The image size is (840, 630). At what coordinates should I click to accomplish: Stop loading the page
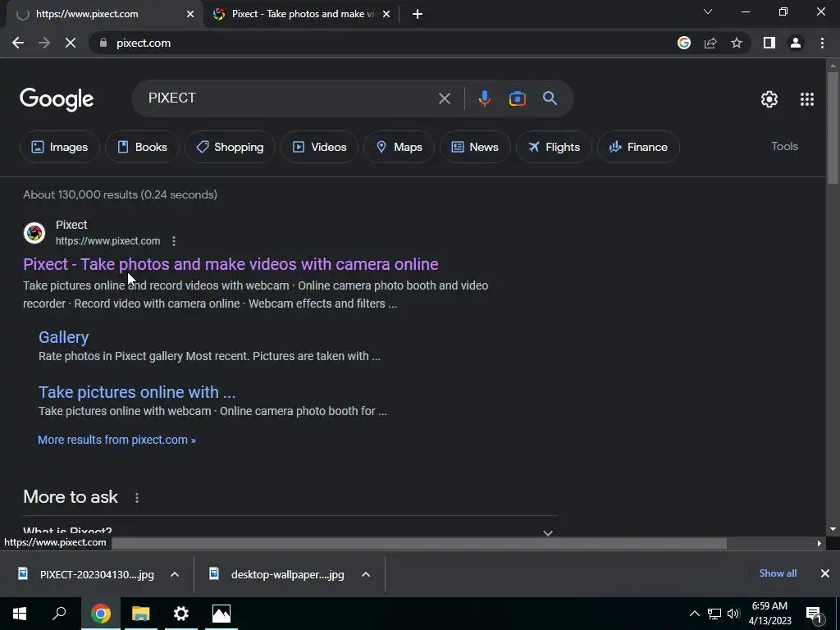click(x=71, y=43)
